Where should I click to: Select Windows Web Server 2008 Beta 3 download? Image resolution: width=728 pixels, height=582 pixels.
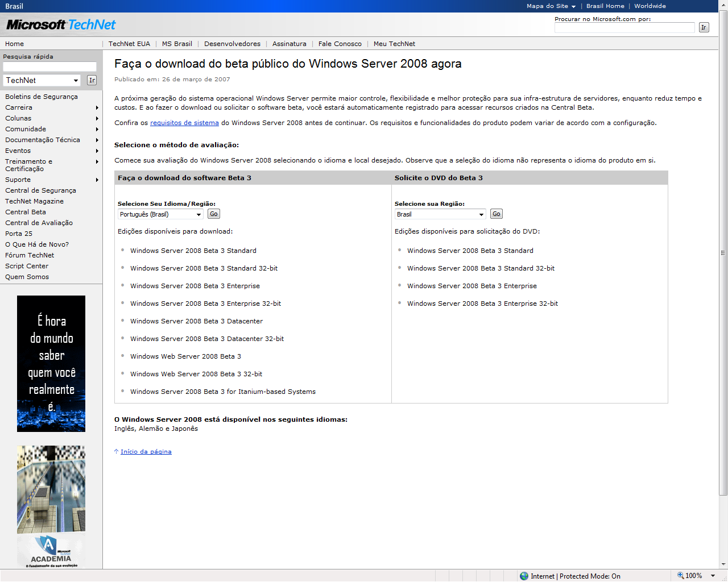coord(185,356)
